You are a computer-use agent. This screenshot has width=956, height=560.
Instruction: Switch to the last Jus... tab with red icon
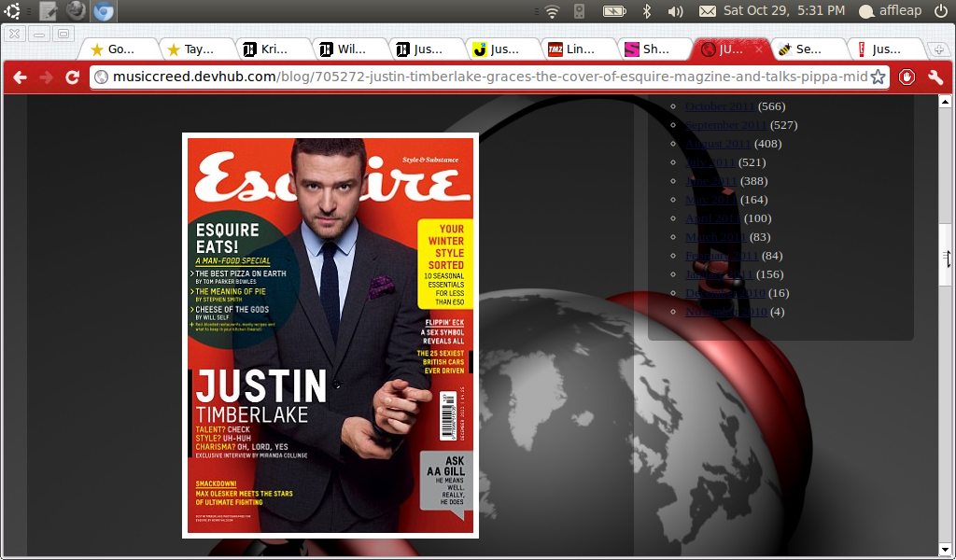[x=884, y=49]
